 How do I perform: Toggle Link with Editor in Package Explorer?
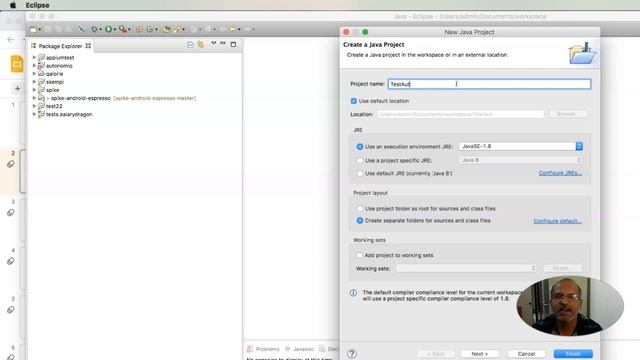pyautogui.click(x=201, y=44)
